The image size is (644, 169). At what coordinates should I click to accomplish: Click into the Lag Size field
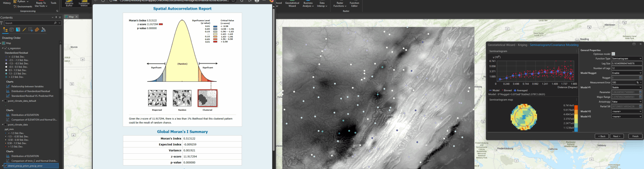tap(626, 63)
